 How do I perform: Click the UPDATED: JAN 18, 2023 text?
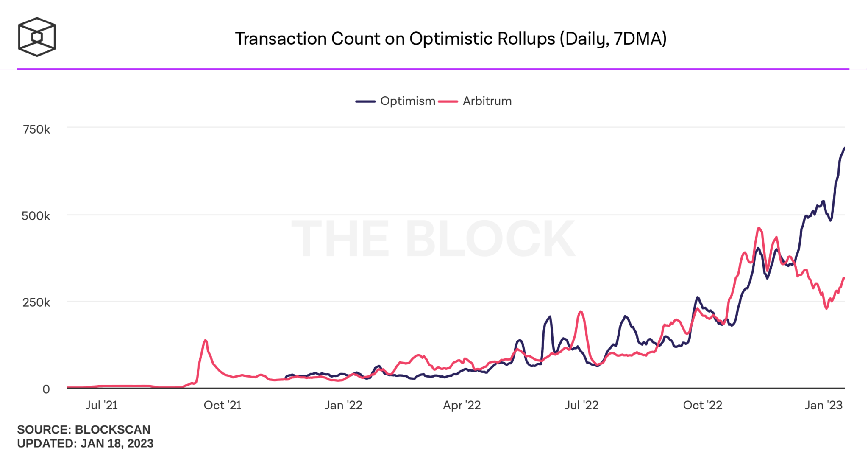click(x=85, y=443)
